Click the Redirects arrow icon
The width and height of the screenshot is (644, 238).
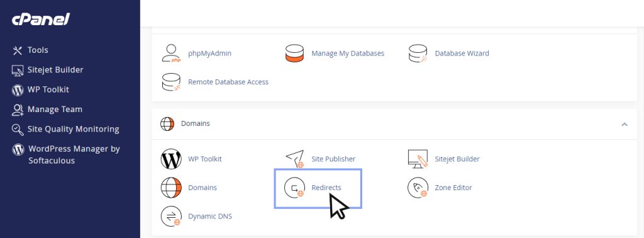(294, 188)
